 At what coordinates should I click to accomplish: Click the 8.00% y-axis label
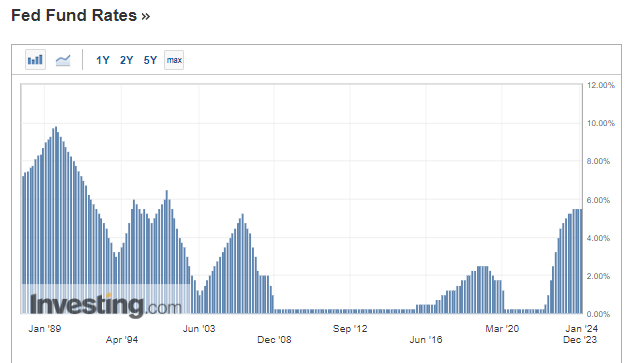(598, 161)
